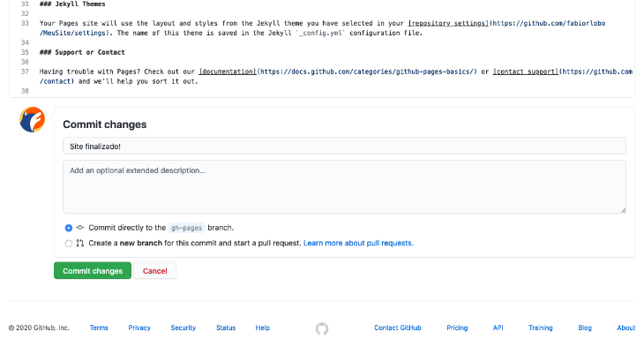644x362 pixels.
Task: Open the About footer link
Action: (x=626, y=328)
